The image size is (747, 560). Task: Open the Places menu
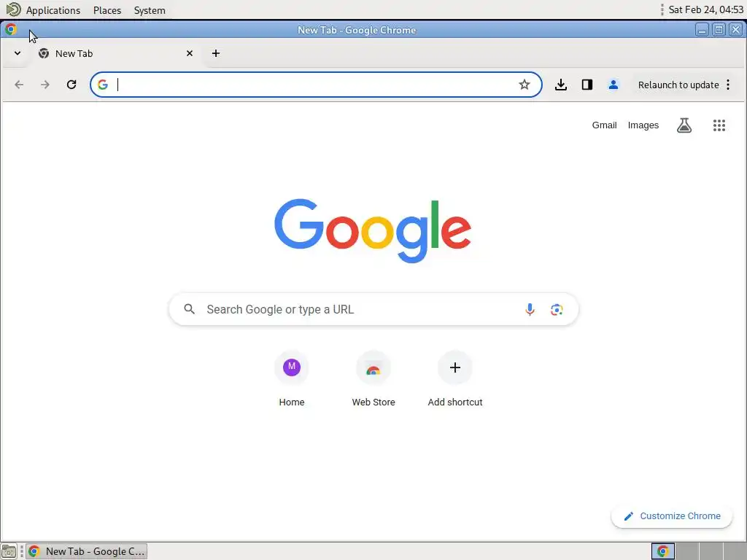107,10
